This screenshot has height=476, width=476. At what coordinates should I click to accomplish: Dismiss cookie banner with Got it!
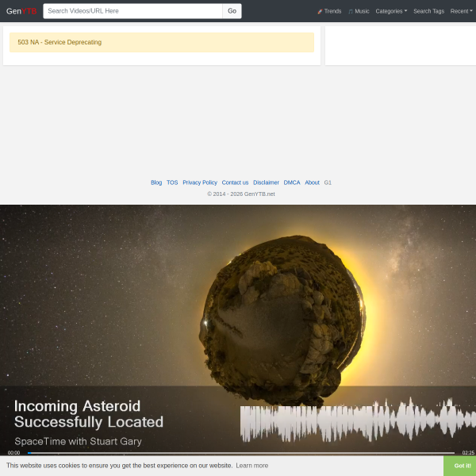click(x=463, y=466)
